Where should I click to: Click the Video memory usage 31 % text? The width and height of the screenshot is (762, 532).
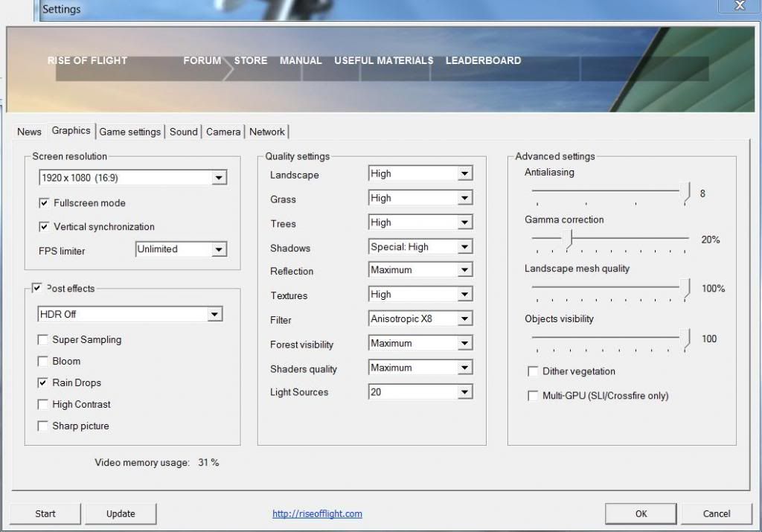click(156, 463)
